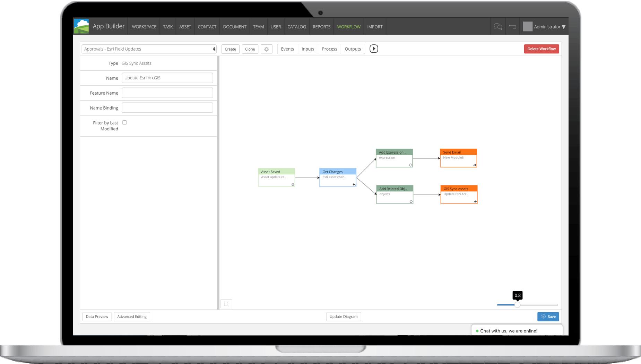The height and width of the screenshot is (364, 641).
Task: Open the Approvals - Esri Field Updates workflow dropdown
Action: 149,49
